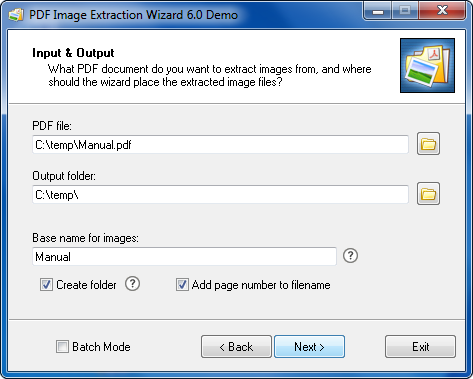
Task: Show help for Base name for images
Action: tap(350, 256)
